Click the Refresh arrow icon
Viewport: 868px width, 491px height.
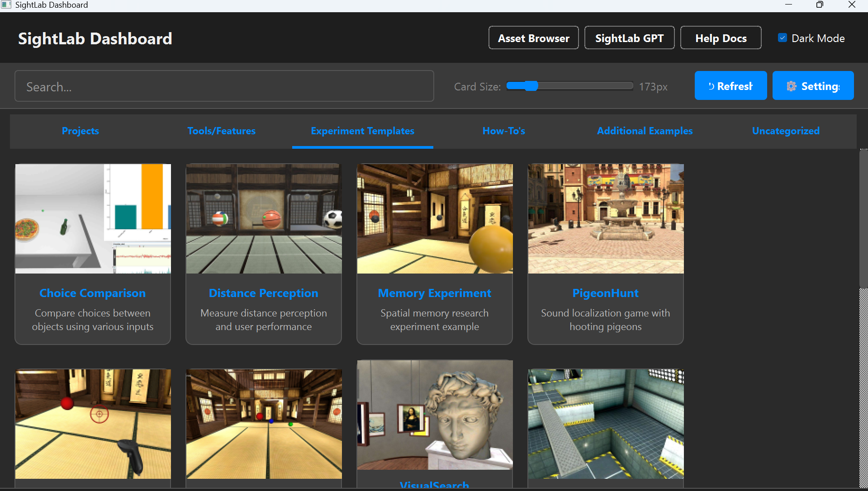tap(711, 86)
